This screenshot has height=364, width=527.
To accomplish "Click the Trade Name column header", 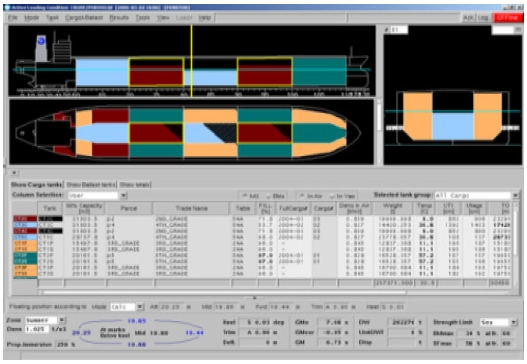I will [x=192, y=208].
